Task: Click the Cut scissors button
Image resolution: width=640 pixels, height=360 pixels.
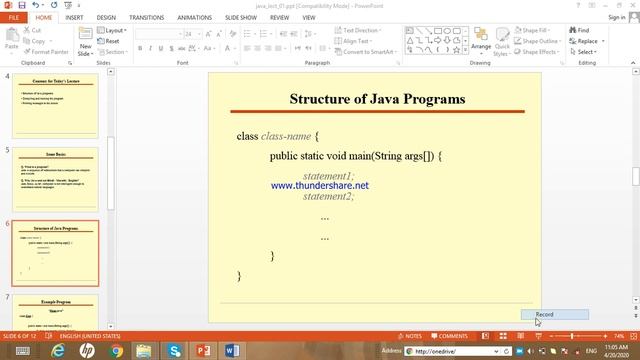Action: tap(32, 30)
